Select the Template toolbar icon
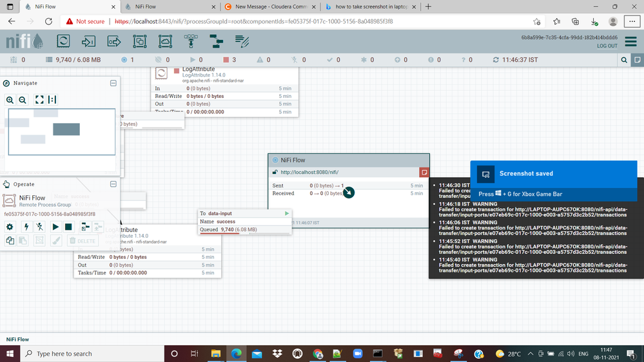This screenshot has height=362, width=644. [216, 41]
